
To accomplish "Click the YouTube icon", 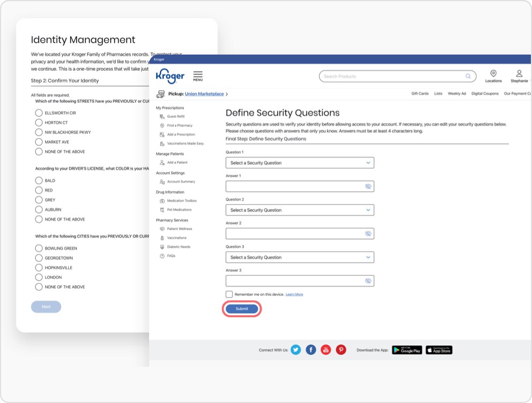I will pyautogui.click(x=326, y=350).
